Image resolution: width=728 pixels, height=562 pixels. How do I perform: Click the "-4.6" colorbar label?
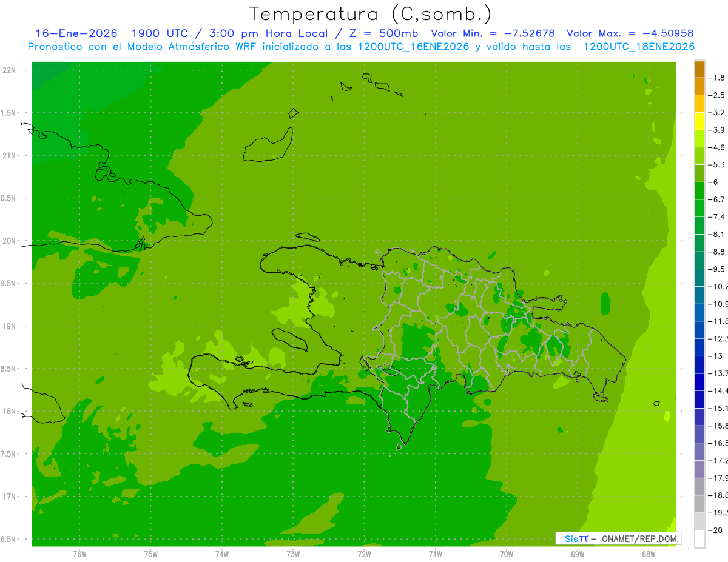[x=716, y=147]
